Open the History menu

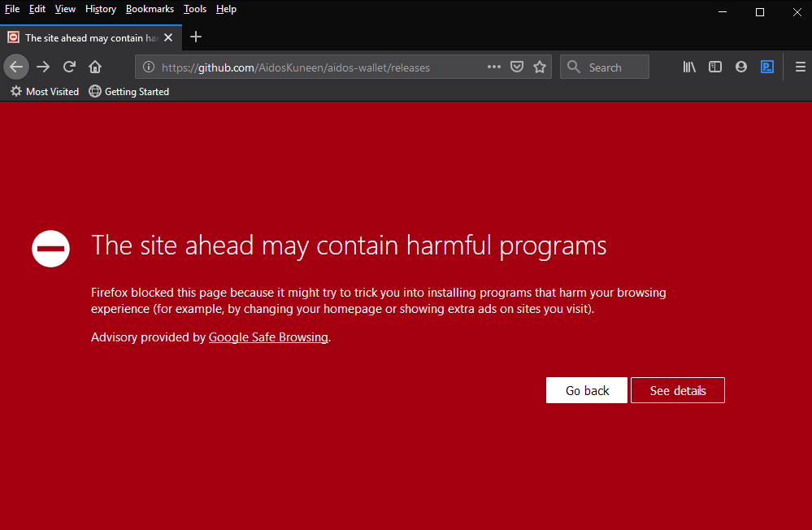[101, 9]
